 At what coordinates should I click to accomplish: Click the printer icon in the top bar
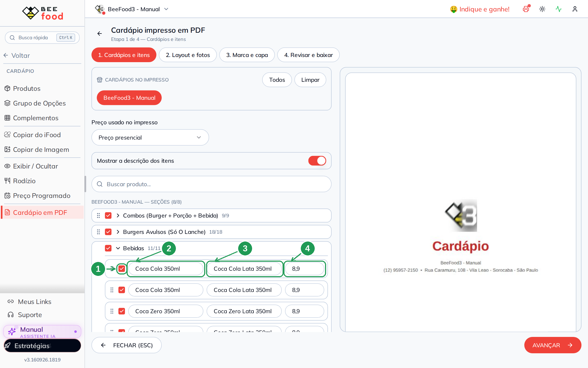click(x=526, y=9)
